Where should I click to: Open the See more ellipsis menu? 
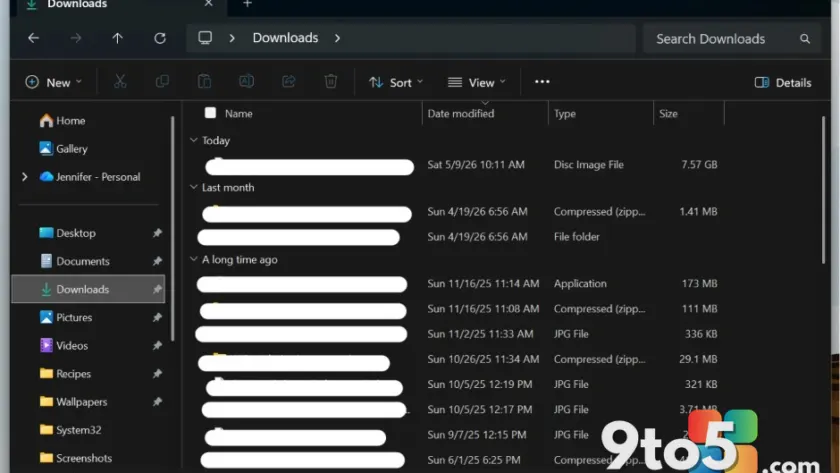click(x=542, y=81)
